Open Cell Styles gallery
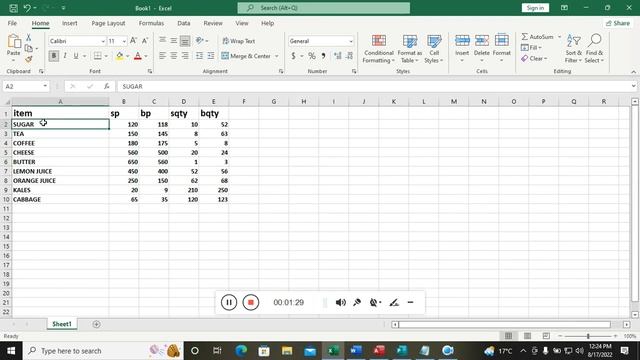The width and height of the screenshot is (640, 360). (x=433, y=49)
